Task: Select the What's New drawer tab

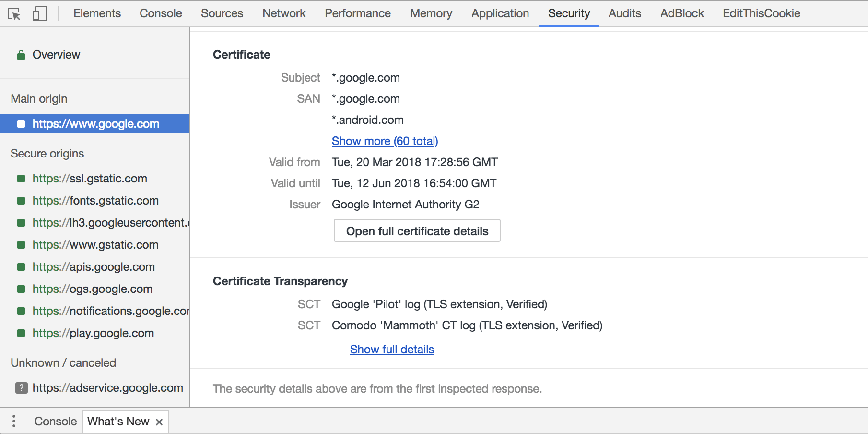Action: pyautogui.click(x=118, y=422)
